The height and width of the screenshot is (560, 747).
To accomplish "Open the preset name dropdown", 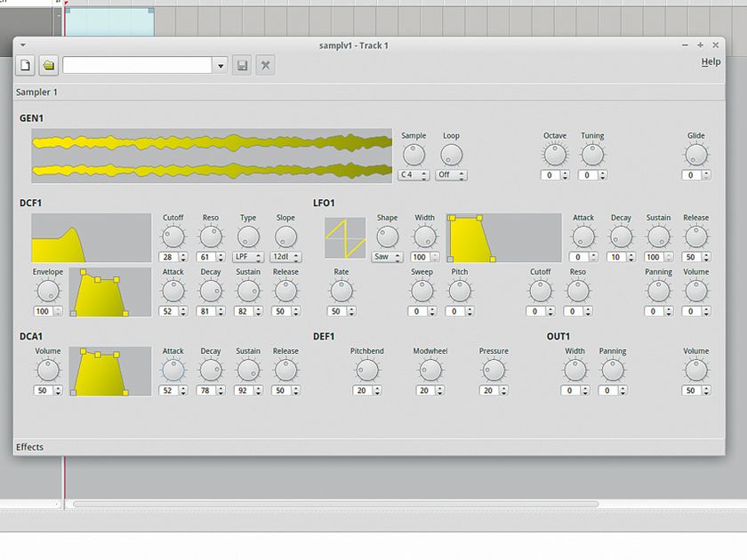I will [x=220, y=65].
